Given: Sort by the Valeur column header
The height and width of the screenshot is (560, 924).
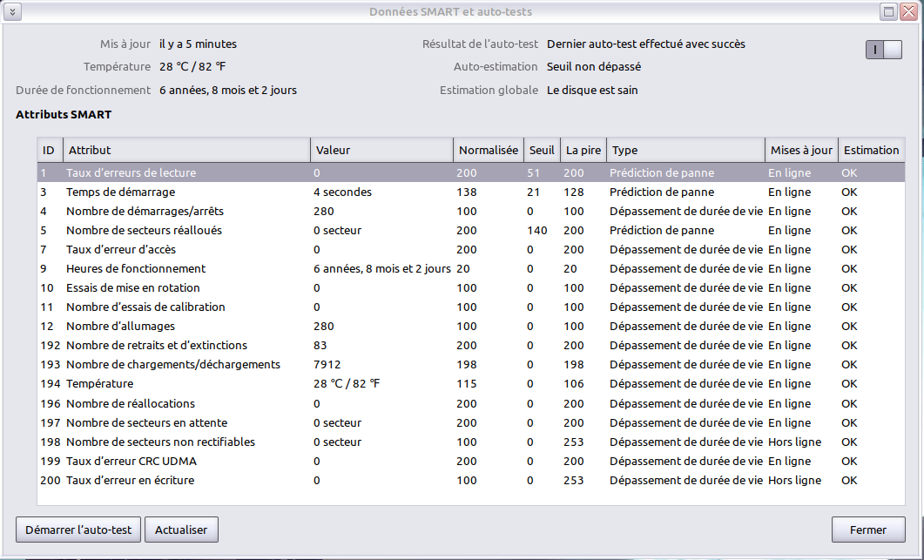Looking at the screenshot, I should (x=381, y=151).
